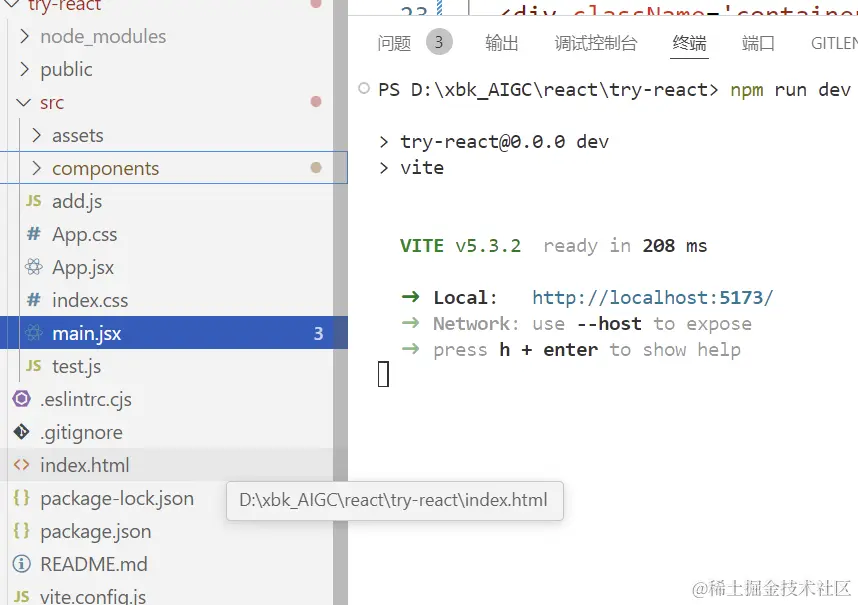Open the package-lock.json file
The width and height of the screenshot is (858, 605).
point(117,498)
